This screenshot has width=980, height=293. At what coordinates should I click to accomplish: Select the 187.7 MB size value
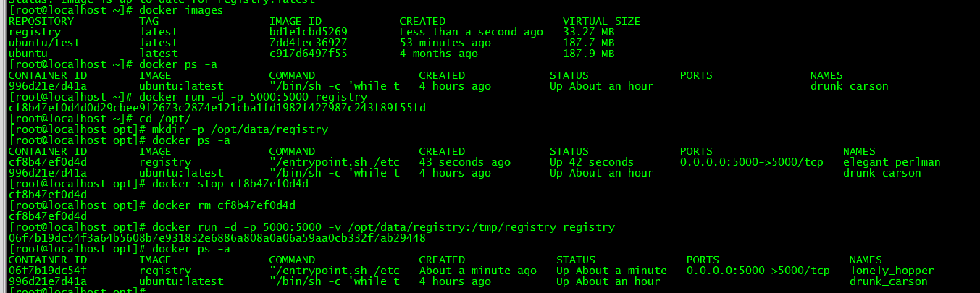[588, 43]
